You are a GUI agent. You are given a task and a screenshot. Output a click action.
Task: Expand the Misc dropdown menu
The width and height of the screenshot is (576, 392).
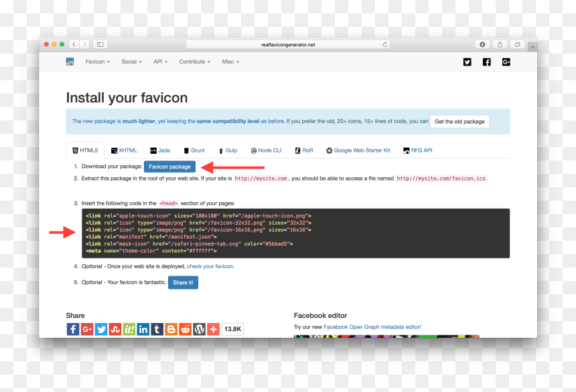point(230,62)
